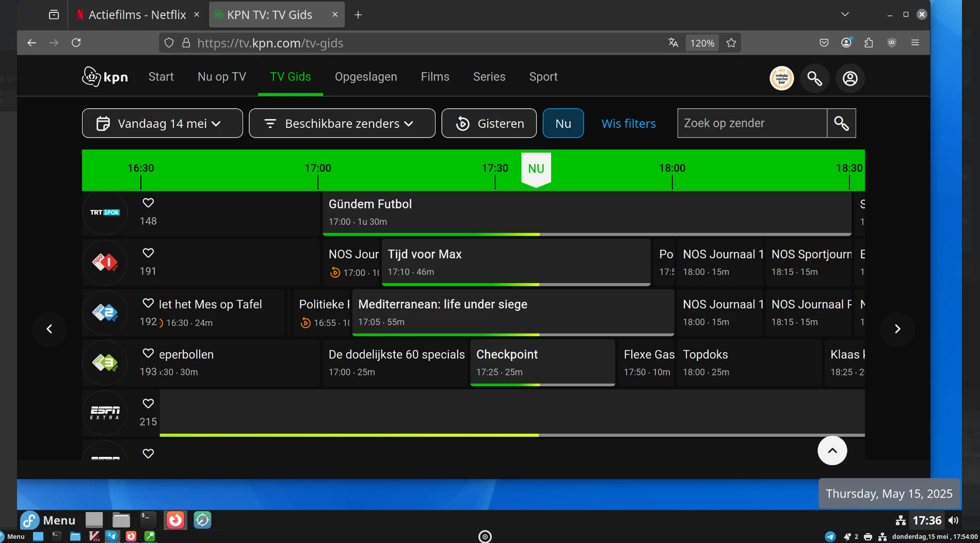Advance timeline with the right arrow
Screen dimensions: 980x543
pos(897,329)
